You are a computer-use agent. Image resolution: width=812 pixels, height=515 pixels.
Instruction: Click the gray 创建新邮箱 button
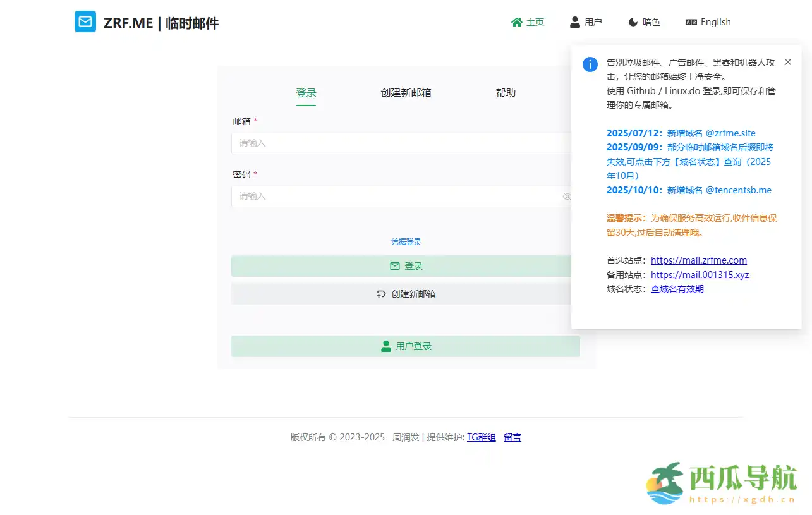406,294
